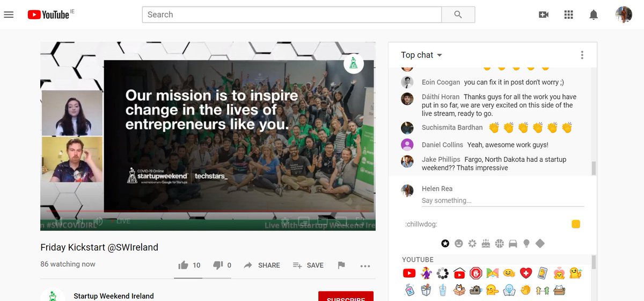Click the '86 watching now' text
This screenshot has height=301, width=644.
[68, 264]
